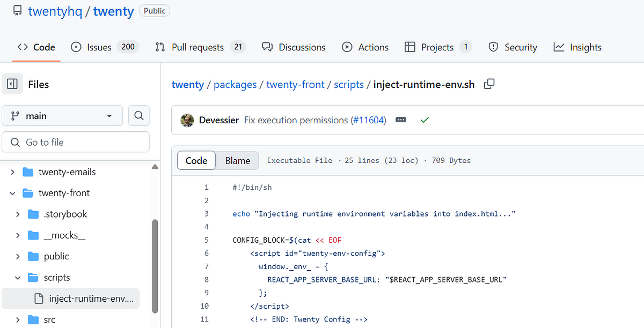Open the Pull requests tab
The image size is (644, 328).
(200, 47)
